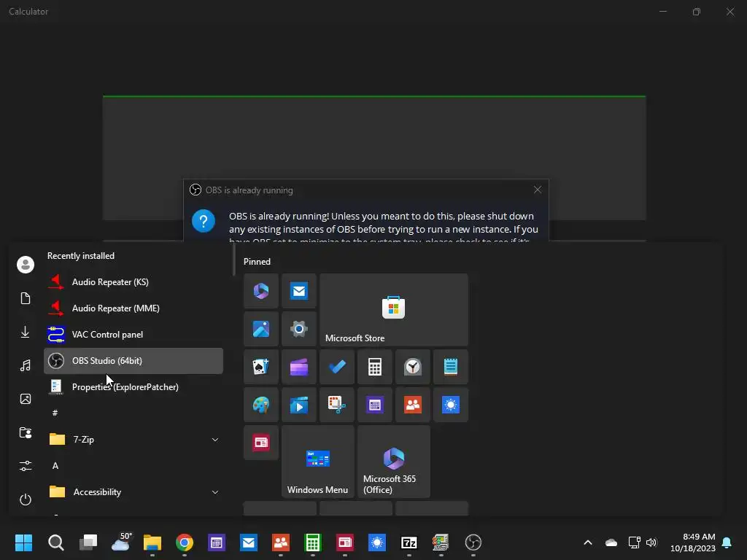Click the Power button in Start sidebar
The image size is (747, 560).
point(26,499)
